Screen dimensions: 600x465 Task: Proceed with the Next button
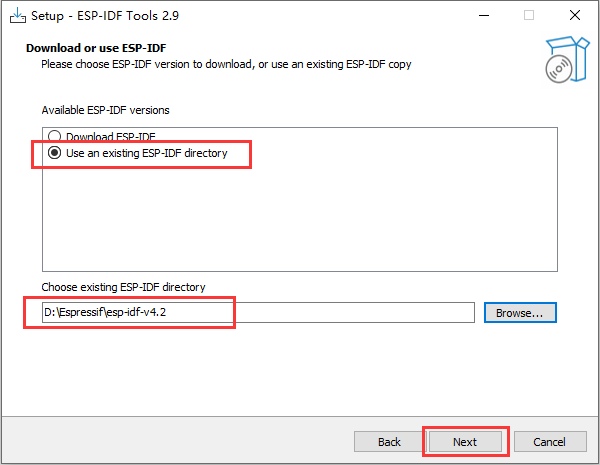465,442
